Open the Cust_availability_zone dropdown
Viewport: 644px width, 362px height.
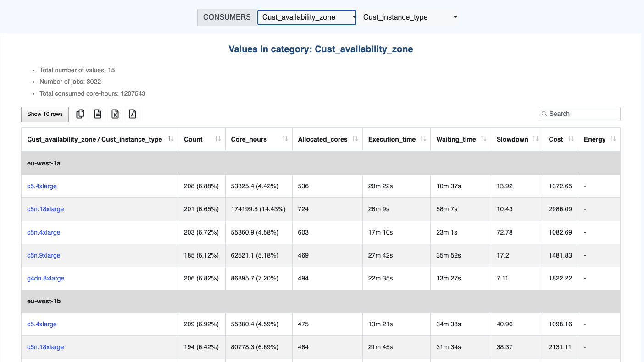pos(306,17)
